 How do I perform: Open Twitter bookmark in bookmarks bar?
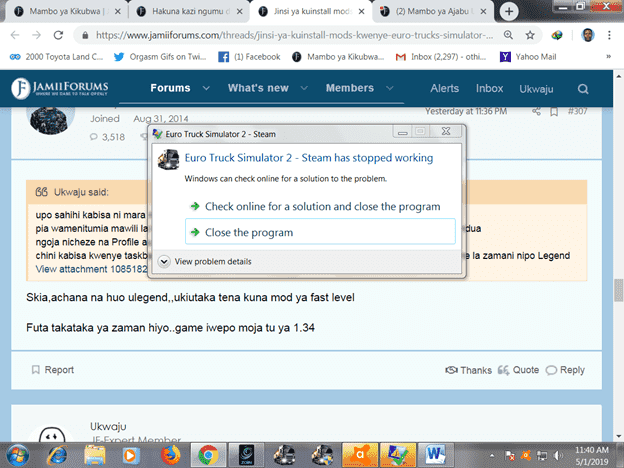(x=160, y=57)
